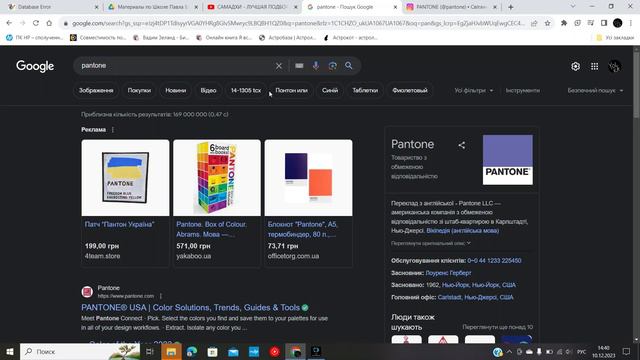Select the Відео filter chip
The image size is (640, 360).
pos(208,90)
